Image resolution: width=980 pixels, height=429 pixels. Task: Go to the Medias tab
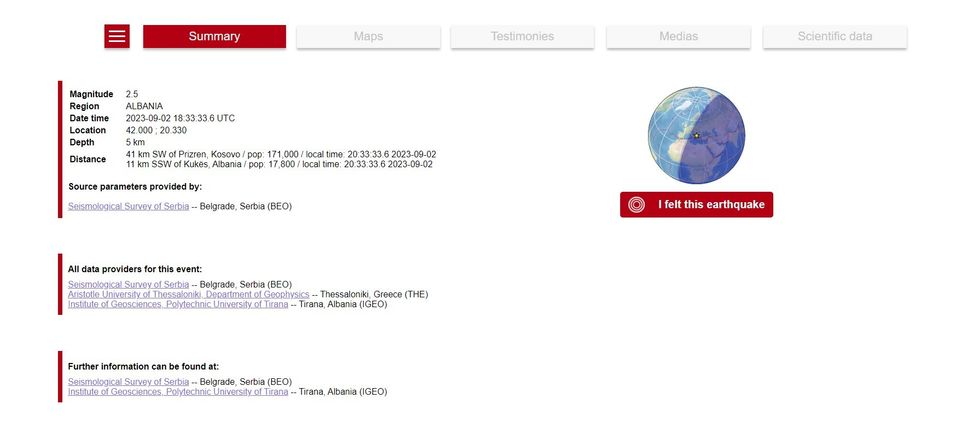point(678,36)
